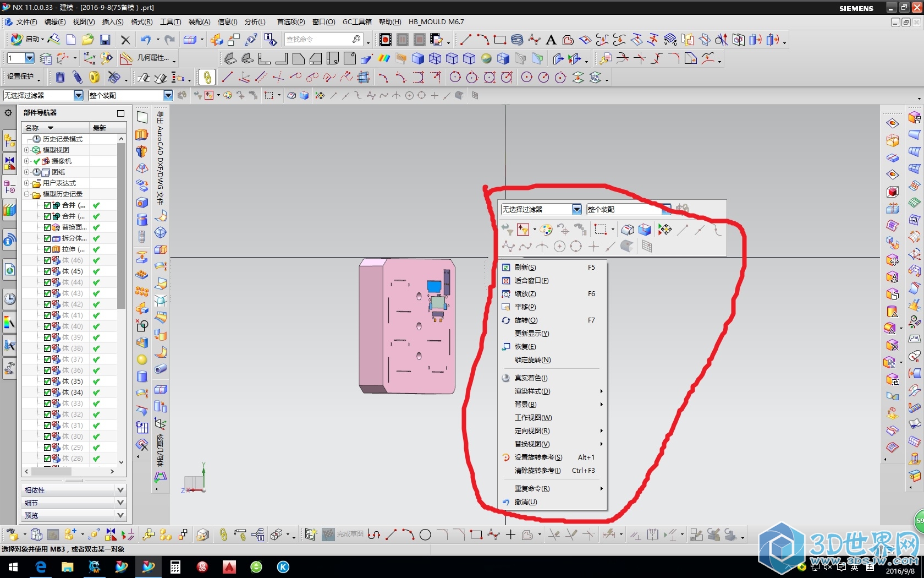
Task: Click the color palette icon in the floating selection bar
Action: pos(546,230)
